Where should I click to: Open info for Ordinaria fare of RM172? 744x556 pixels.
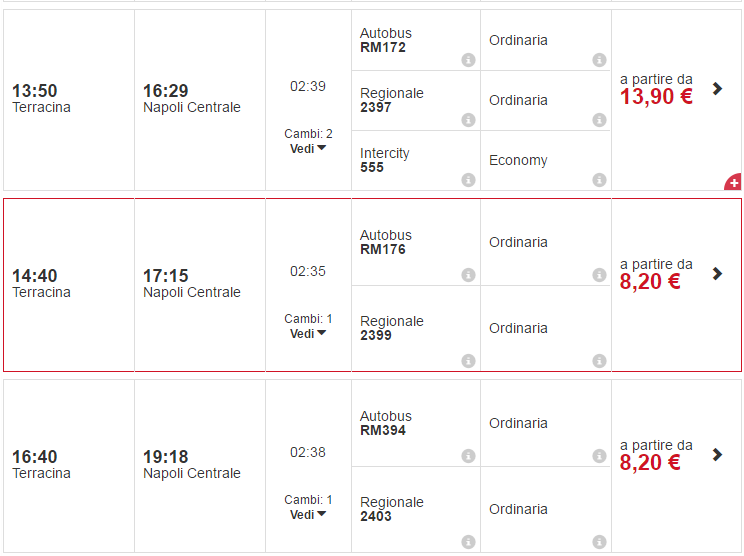(599, 60)
